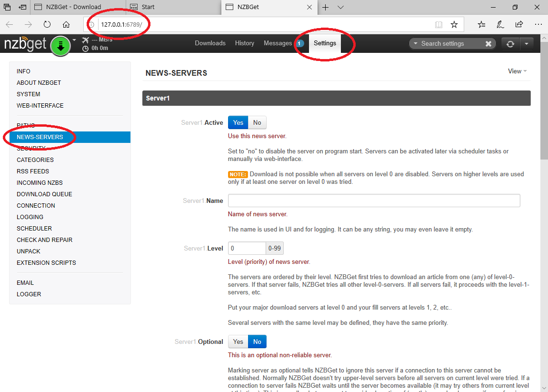Open search options dropdown arrow in search box

click(415, 43)
